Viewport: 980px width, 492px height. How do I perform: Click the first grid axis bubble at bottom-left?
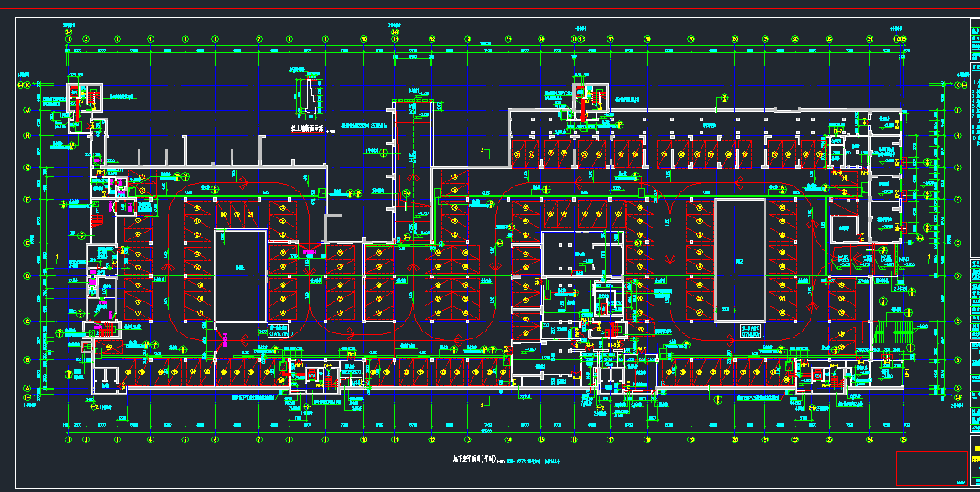coord(69,438)
